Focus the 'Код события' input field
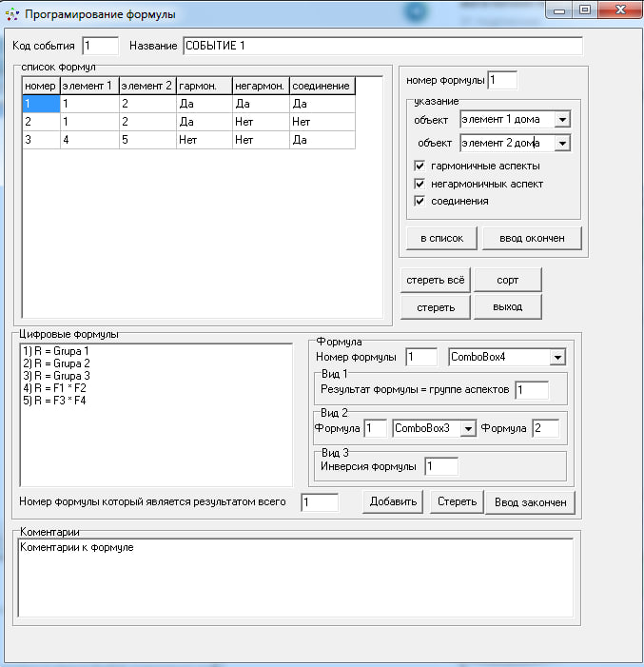Screen dimensions: 644x667 click(100, 46)
